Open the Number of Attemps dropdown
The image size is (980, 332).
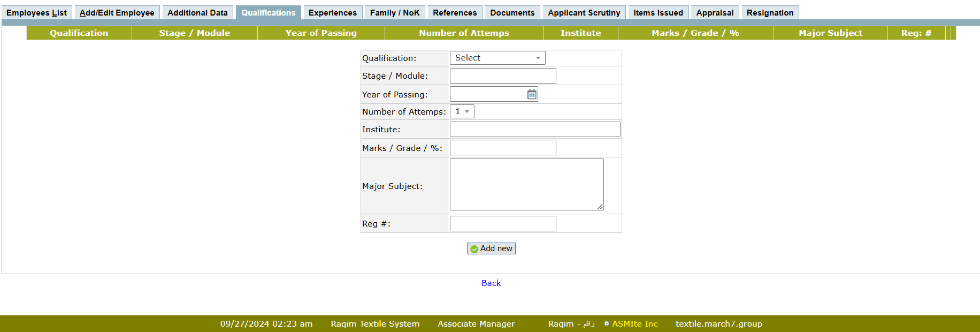pos(462,111)
